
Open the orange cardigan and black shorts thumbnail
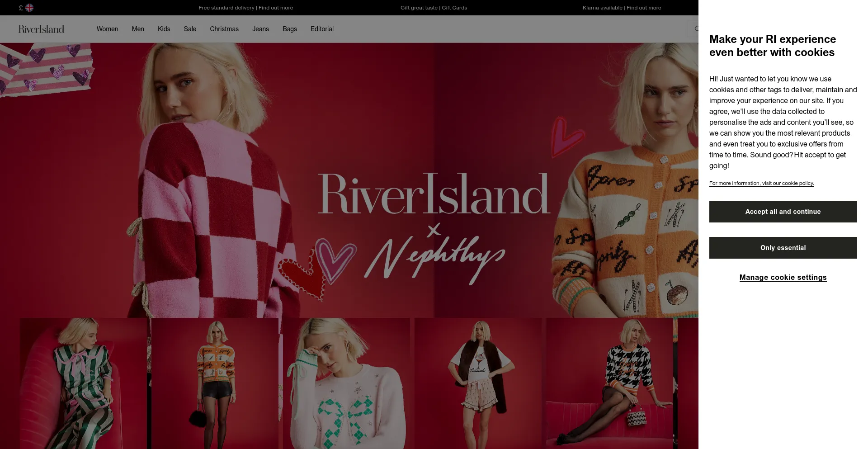215,383
